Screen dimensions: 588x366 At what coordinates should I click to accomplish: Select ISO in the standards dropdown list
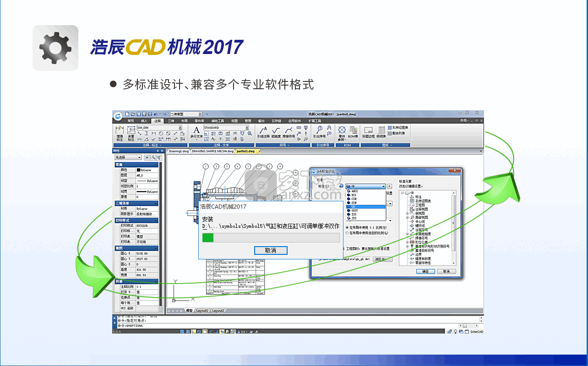click(366, 215)
